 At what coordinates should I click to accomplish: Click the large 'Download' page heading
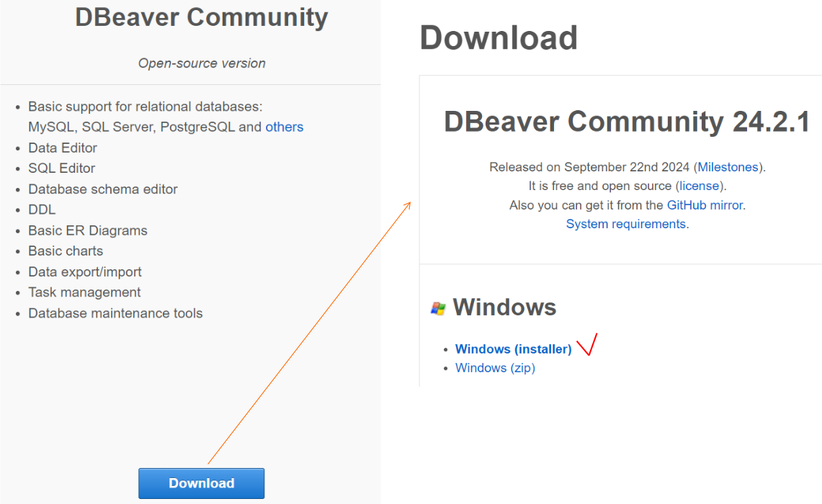click(x=499, y=38)
